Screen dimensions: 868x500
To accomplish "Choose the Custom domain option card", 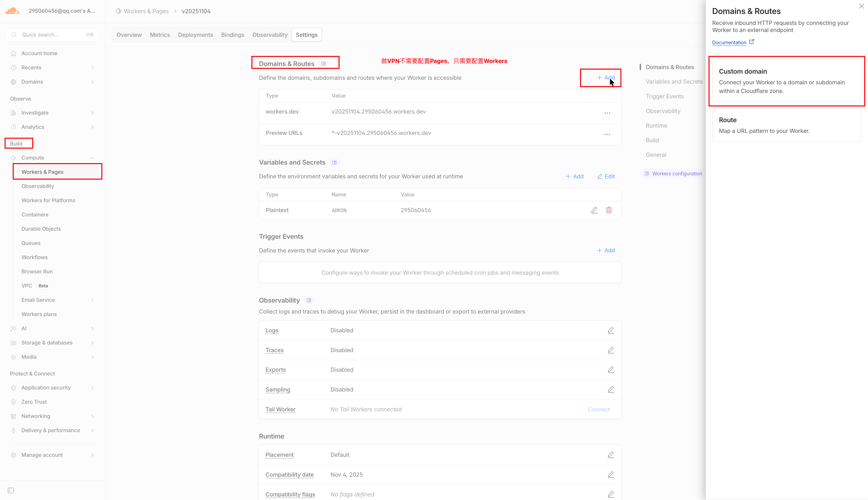I will click(x=787, y=81).
